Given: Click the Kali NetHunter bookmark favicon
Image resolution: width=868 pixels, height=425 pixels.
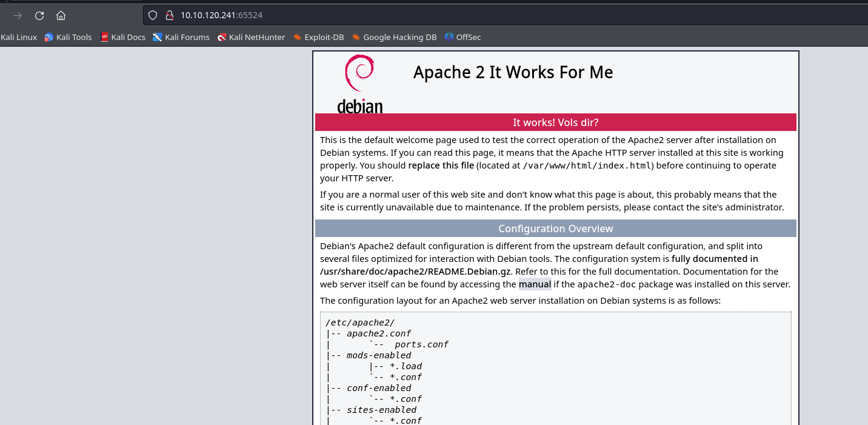Looking at the screenshot, I should 222,37.
